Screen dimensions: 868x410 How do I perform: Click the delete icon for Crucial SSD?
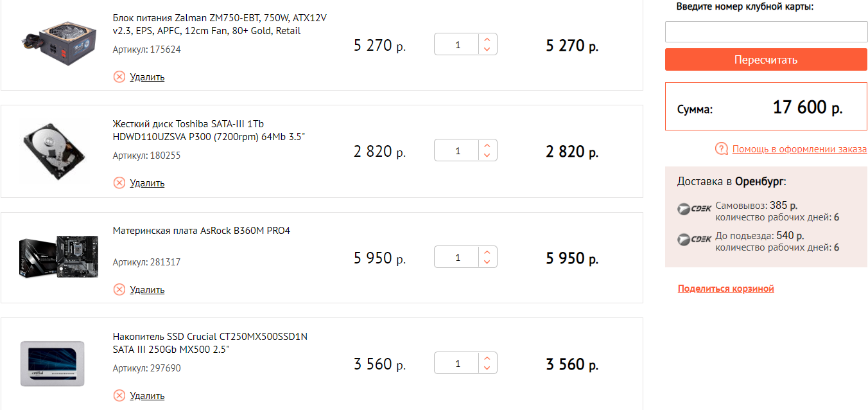click(x=119, y=396)
